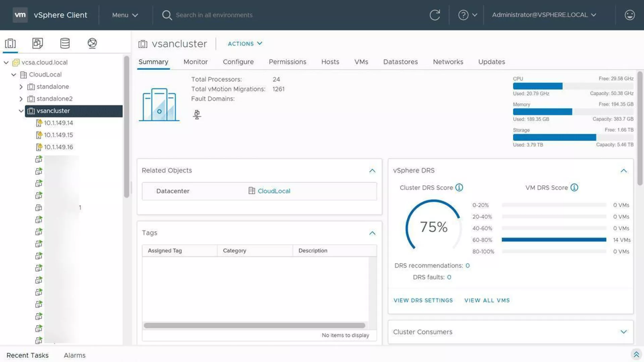Switch to the Datastores tab

tap(400, 62)
